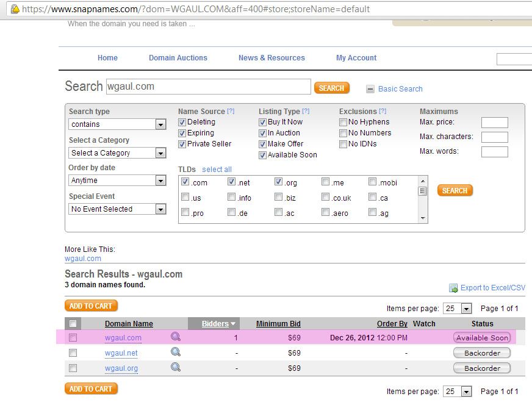The image size is (532, 405).
Task: Click magnifier icon next to wgaul.com
Action: (176, 337)
